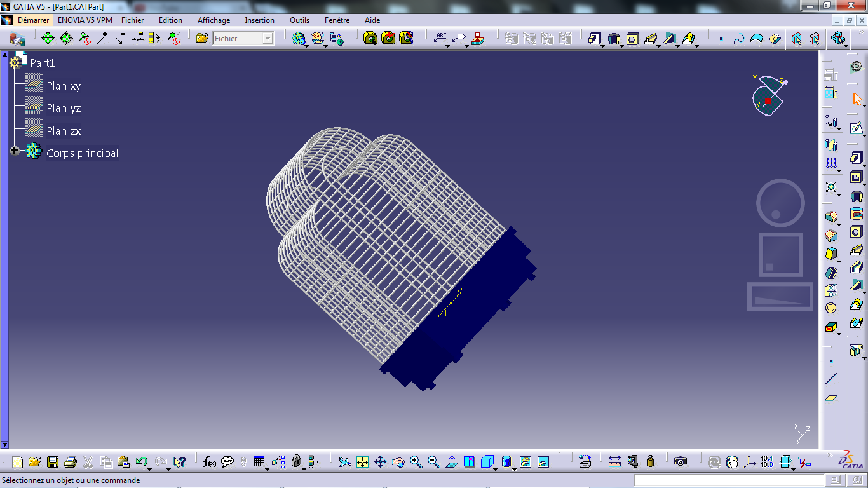Click the Paste clipboard icon
Viewport: 868px width, 488px height.
point(124,462)
